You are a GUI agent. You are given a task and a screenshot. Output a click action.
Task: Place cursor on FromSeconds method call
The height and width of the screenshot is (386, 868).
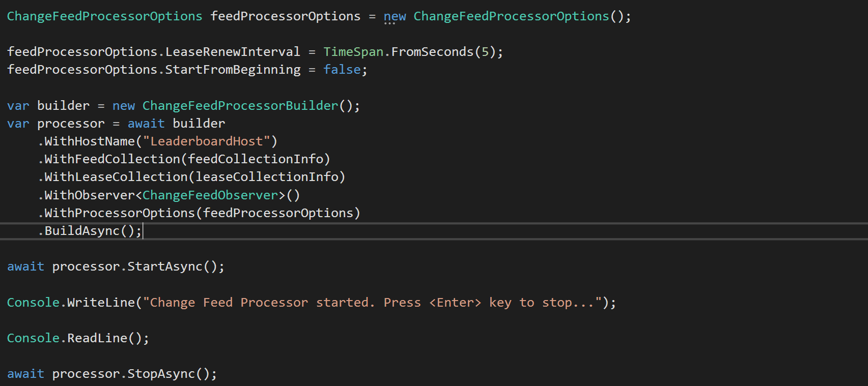(x=432, y=52)
